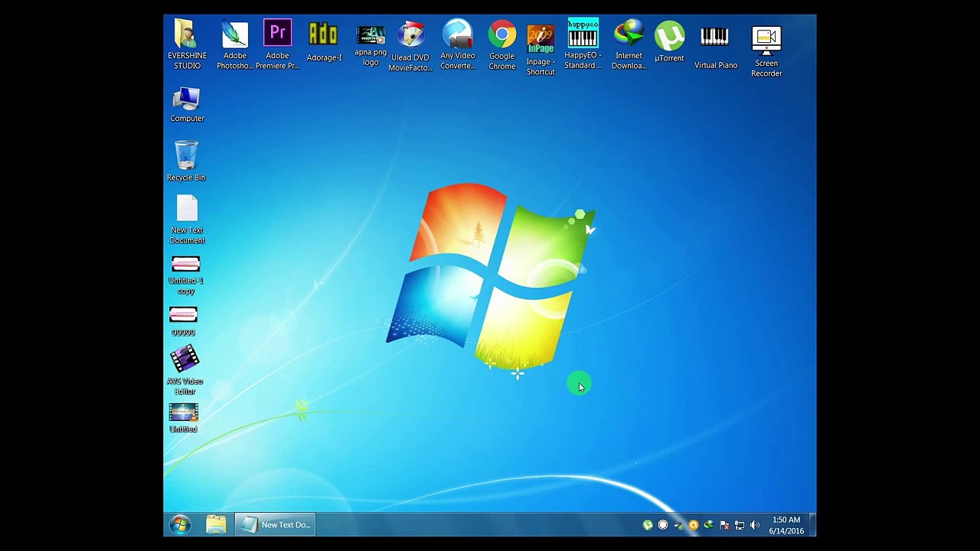Click the Show Desktop button

pos(812,524)
